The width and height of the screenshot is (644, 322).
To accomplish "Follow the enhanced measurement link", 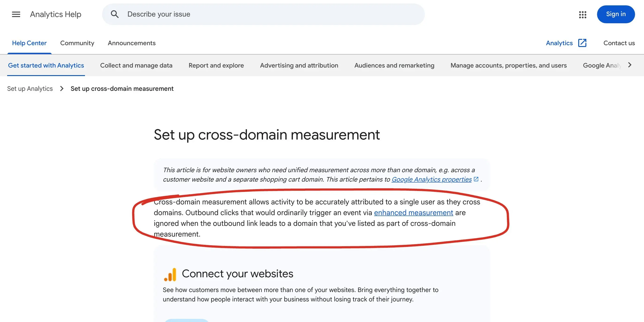I will coord(413,212).
